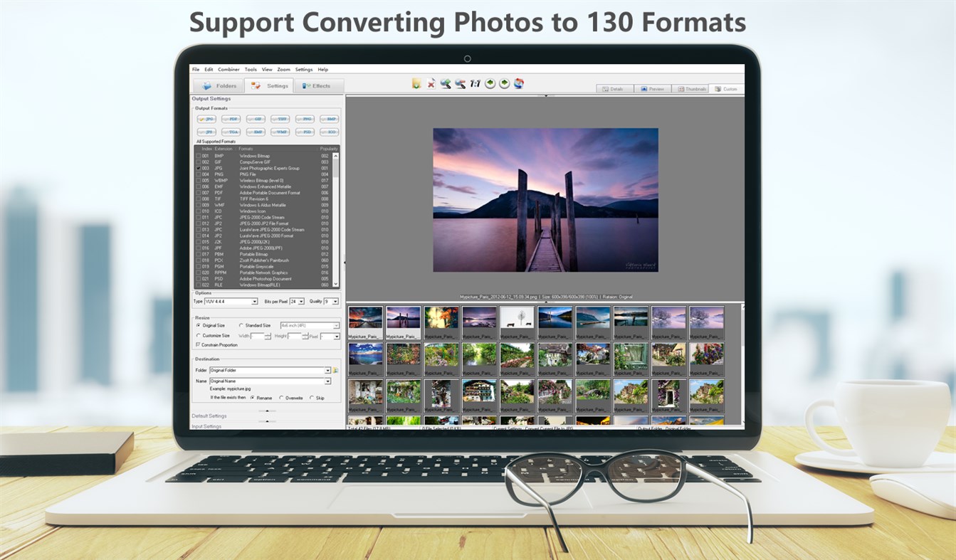The height and width of the screenshot is (560, 956).
Task: Open the Bits per Pixel dropdown
Action: pos(301,302)
